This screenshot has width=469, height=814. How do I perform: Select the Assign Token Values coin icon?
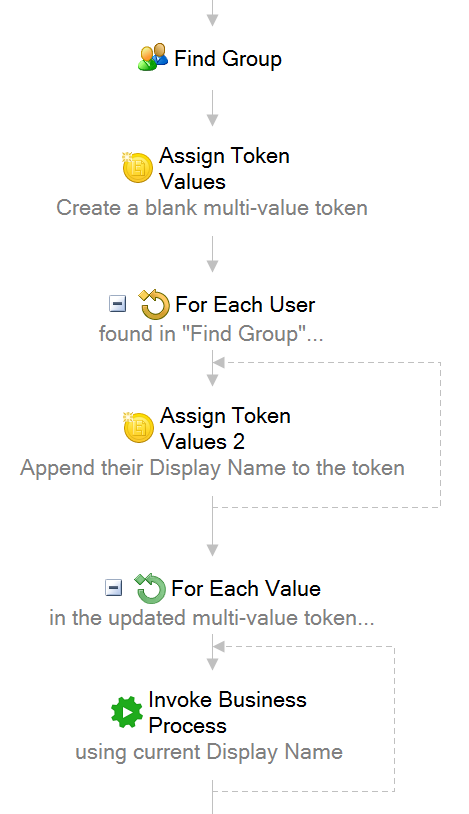pyautogui.click(x=138, y=167)
